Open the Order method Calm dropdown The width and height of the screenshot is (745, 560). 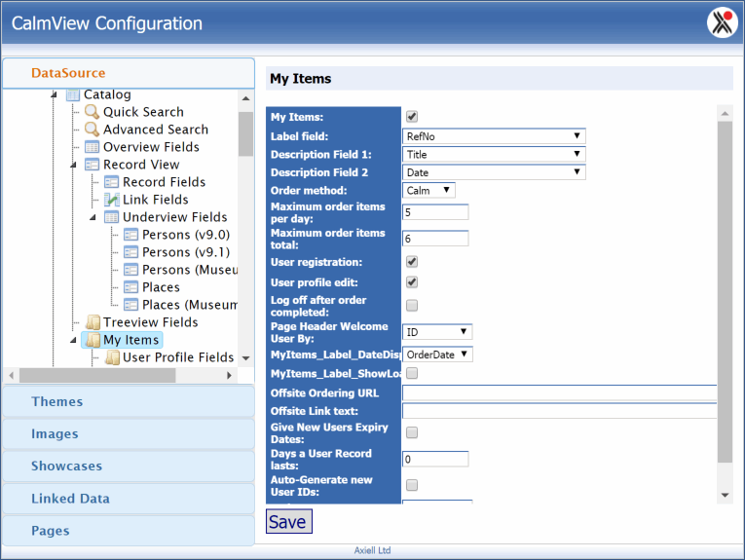click(x=428, y=191)
